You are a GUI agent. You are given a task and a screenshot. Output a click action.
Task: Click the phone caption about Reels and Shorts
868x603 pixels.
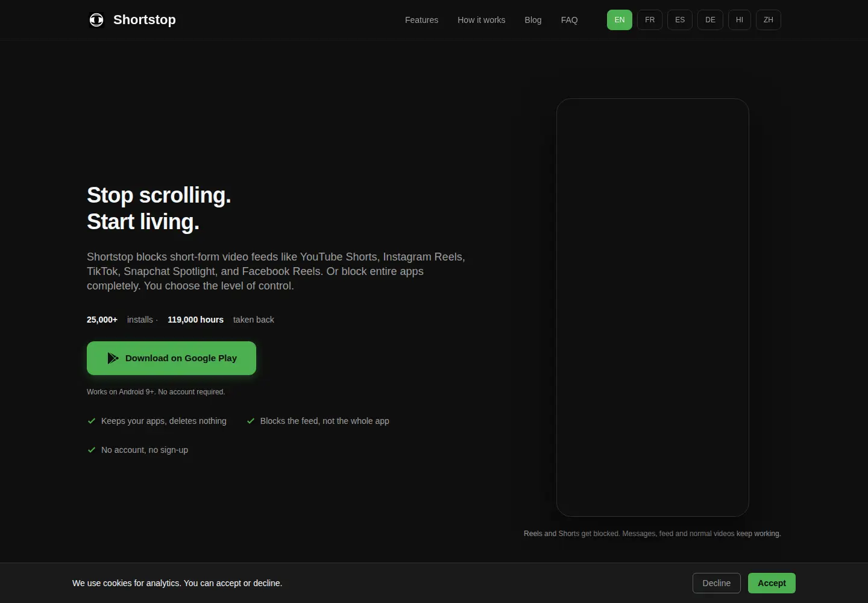[652, 534]
